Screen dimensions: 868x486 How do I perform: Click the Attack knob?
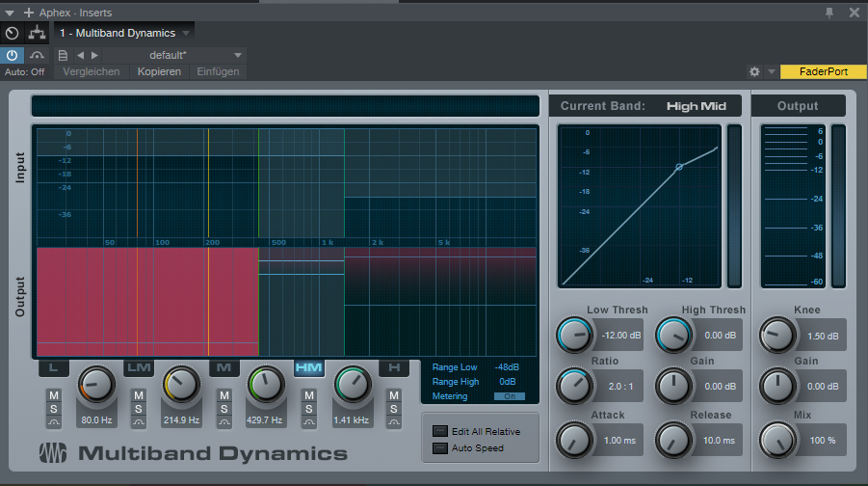point(574,440)
